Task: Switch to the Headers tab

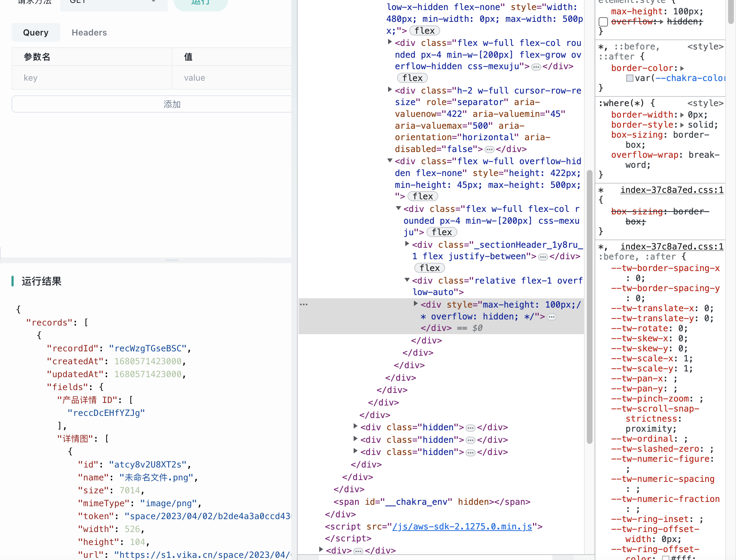Action: coord(89,32)
